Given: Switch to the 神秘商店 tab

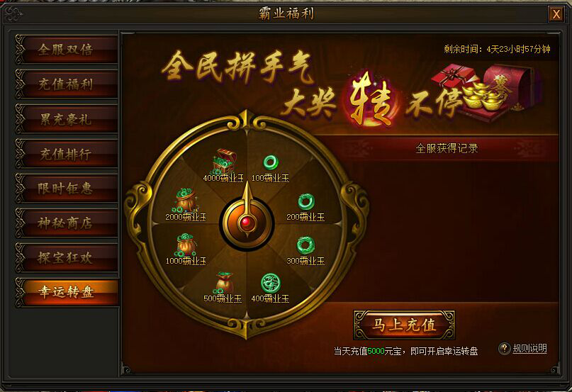Looking at the screenshot, I should coord(67,223).
